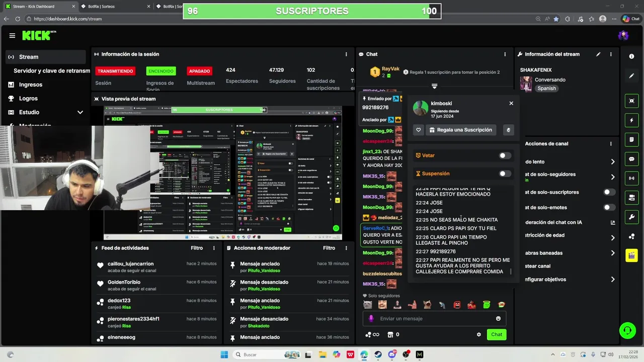Click the lightning bolt icon in right sidebar

pyautogui.click(x=631, y=121)
